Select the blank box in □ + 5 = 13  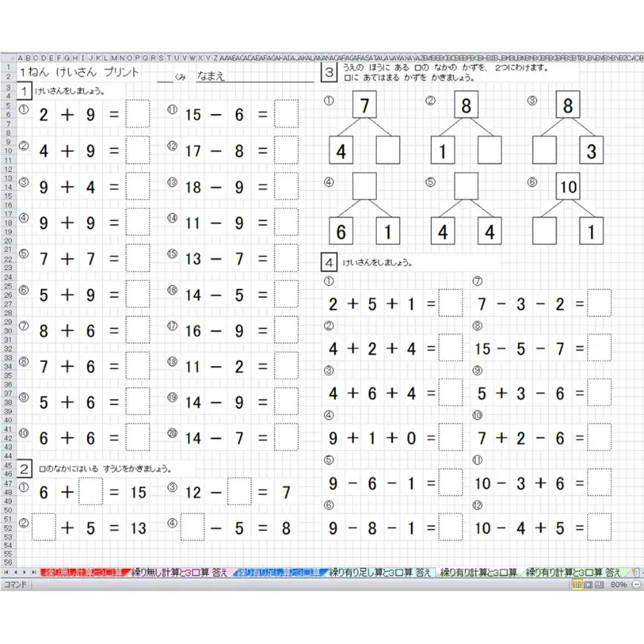pyautogui.click(x=44, y=527)
